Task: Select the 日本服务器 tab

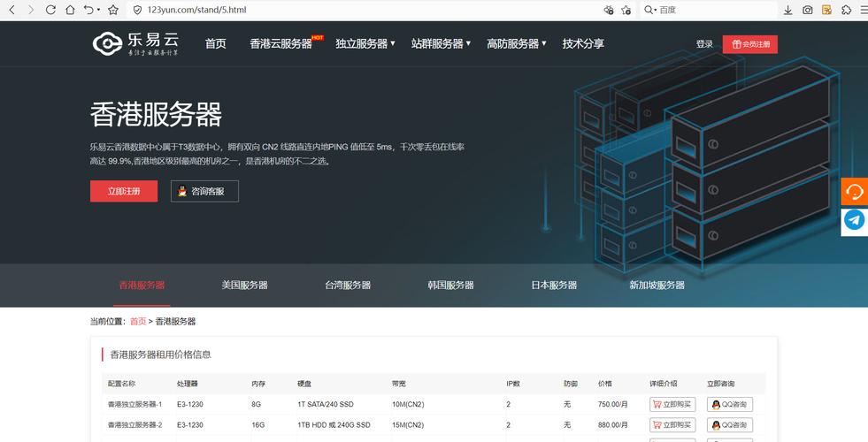Action: (x=554, y=286)
